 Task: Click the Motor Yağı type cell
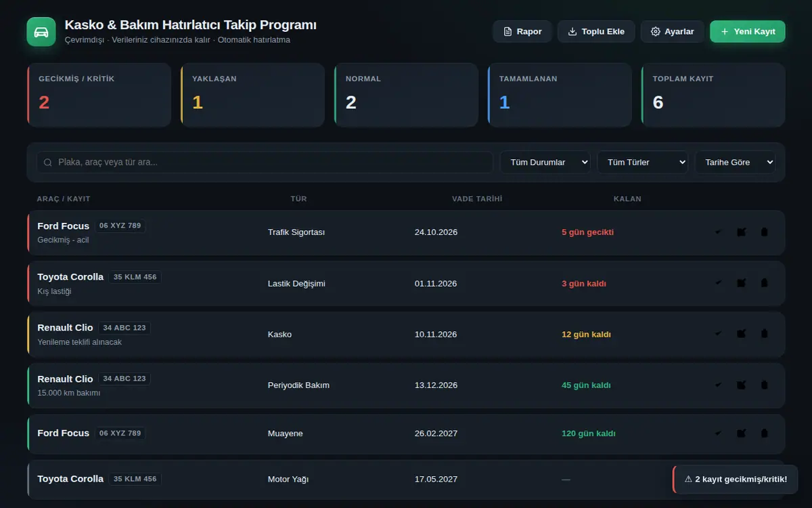(288, 480)
